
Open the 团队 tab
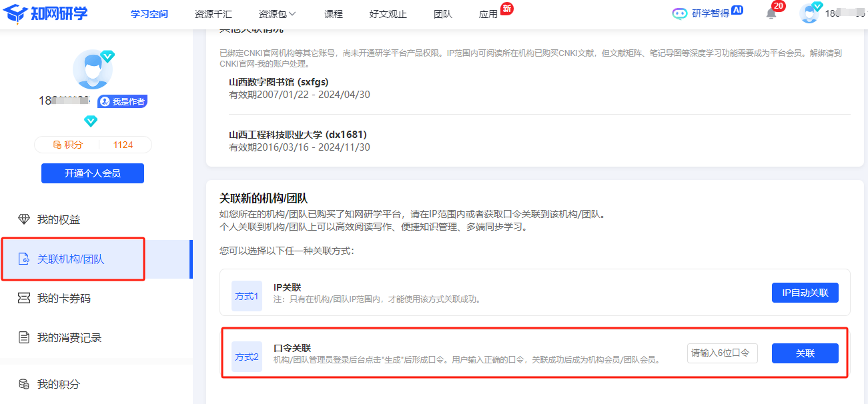[443, 14]
